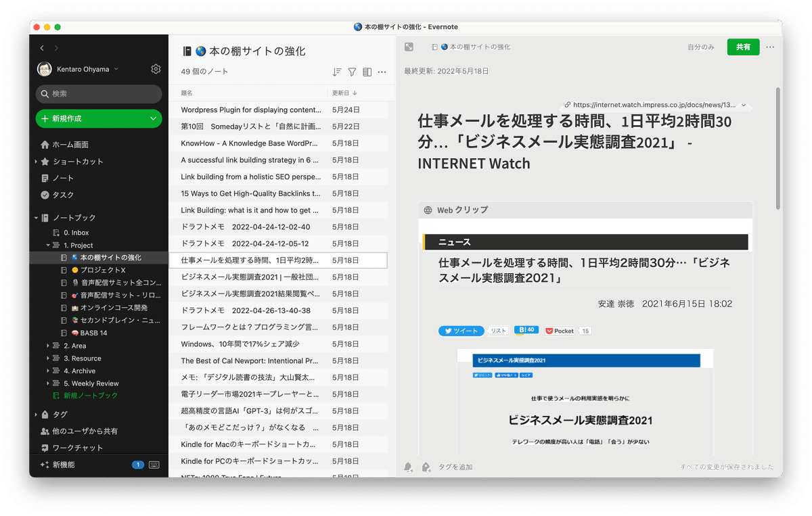Open ホーム画面 in the sidebar

70,145
